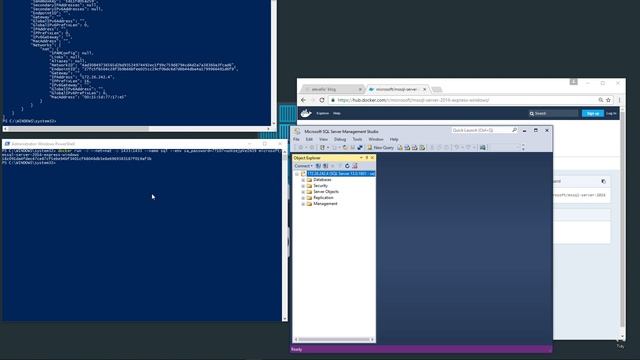The image size is (640, 360).
Task: Click the Refresh icon in Object Explorer toolbar
Action: click(347, 166)
